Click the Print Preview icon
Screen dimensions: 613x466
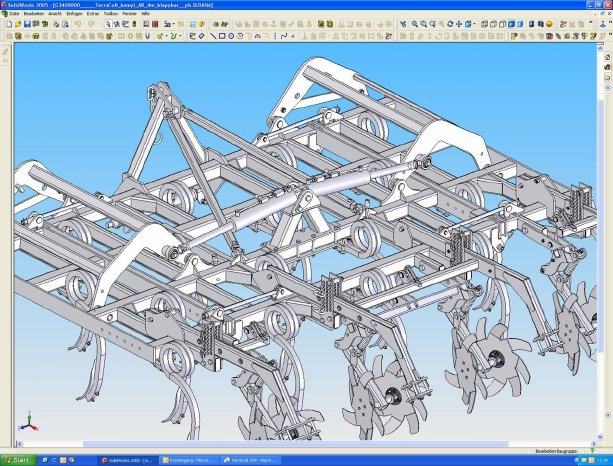click(65, 24)
